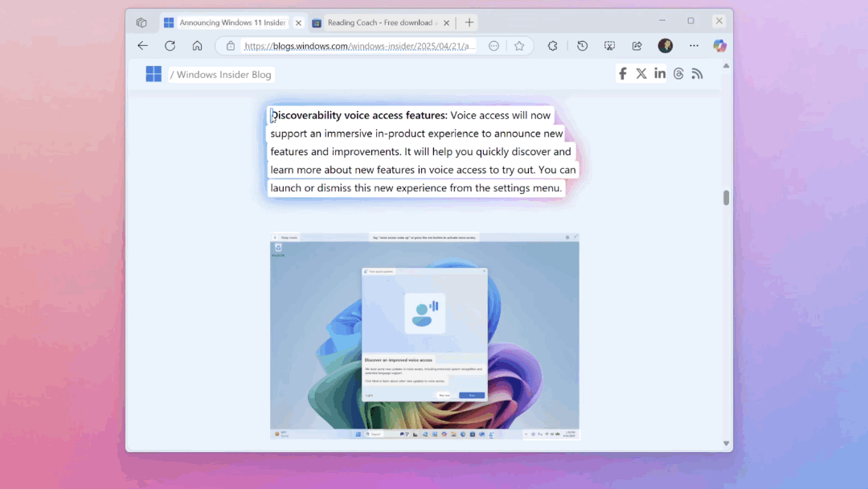Start a web capture screenshot
Screen dimensions: 868x489
tap(609, 46)
